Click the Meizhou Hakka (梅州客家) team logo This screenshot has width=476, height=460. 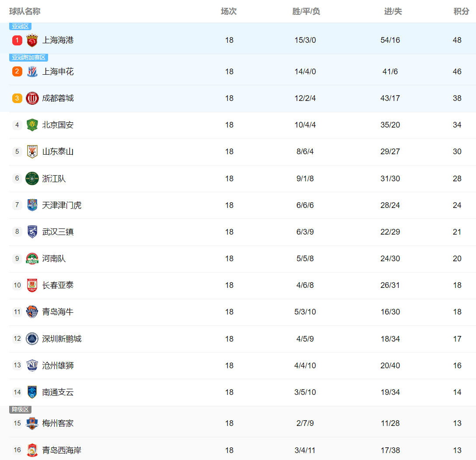[x=32, y=423]
